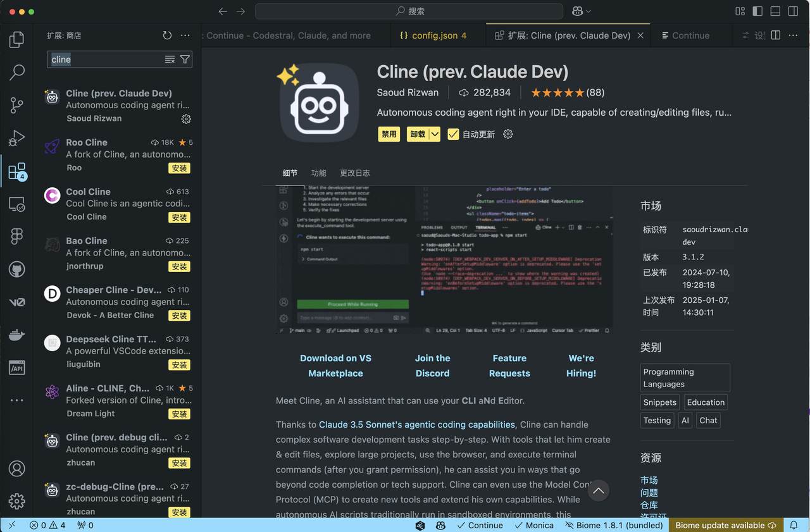This screenshot has width=810, height=532.
Task: Open Biome update available status item
Action: click(725, 525)
